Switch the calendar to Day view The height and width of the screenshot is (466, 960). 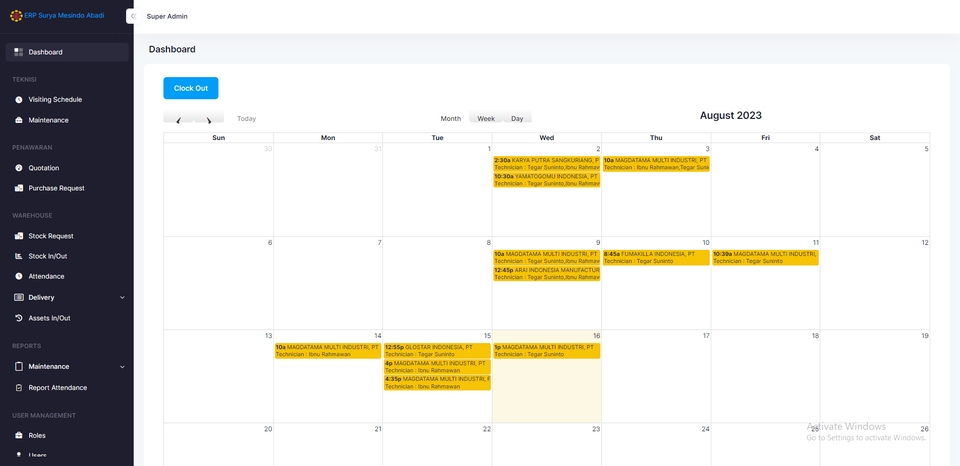(517, 119)
